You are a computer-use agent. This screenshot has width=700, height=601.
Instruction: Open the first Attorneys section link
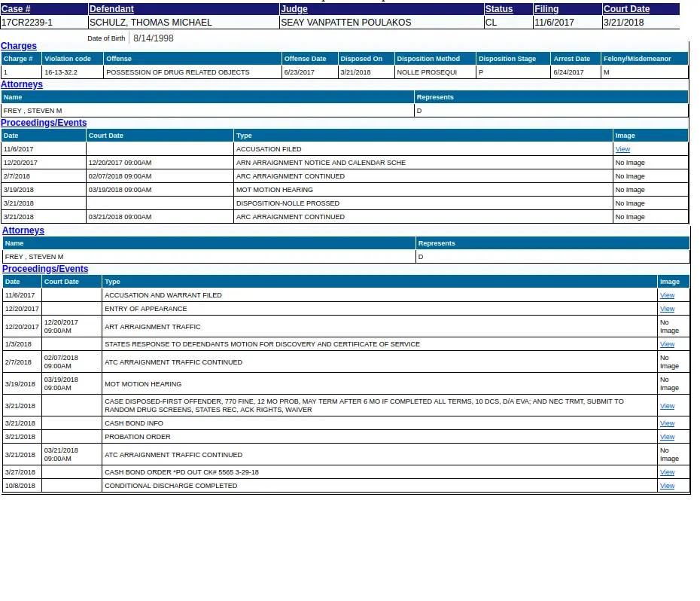tap(22, 84)
